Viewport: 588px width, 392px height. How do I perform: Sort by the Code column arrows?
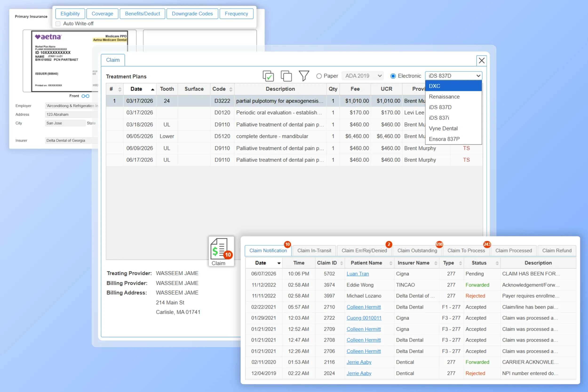click(x=231, y=89)
